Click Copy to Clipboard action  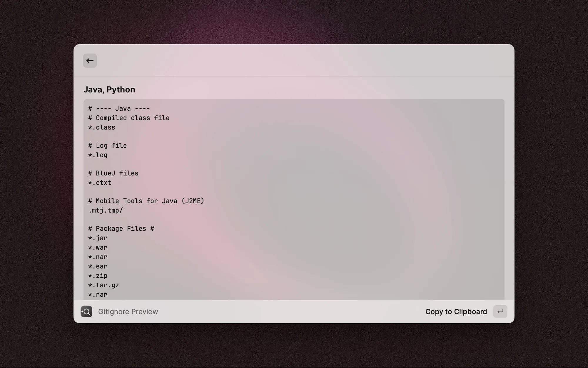click(456, 311)
